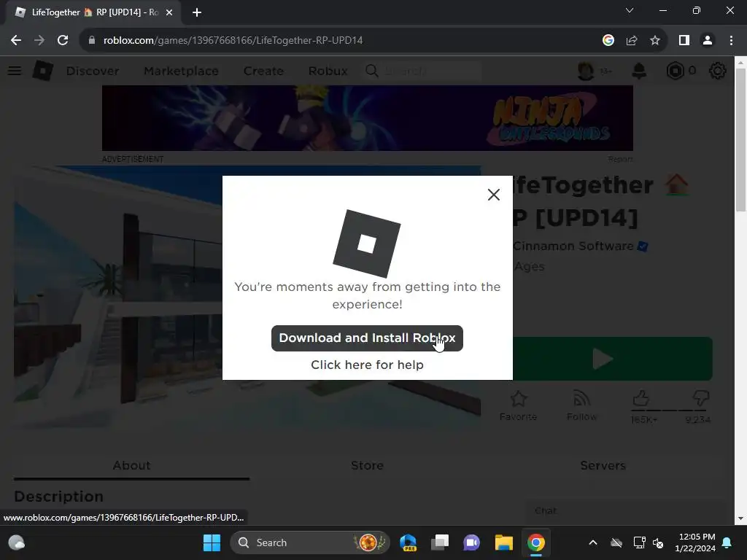Click the Ninja Battlegrounds advertisement banner
747x560 pixels.
[x=368, y=118]
